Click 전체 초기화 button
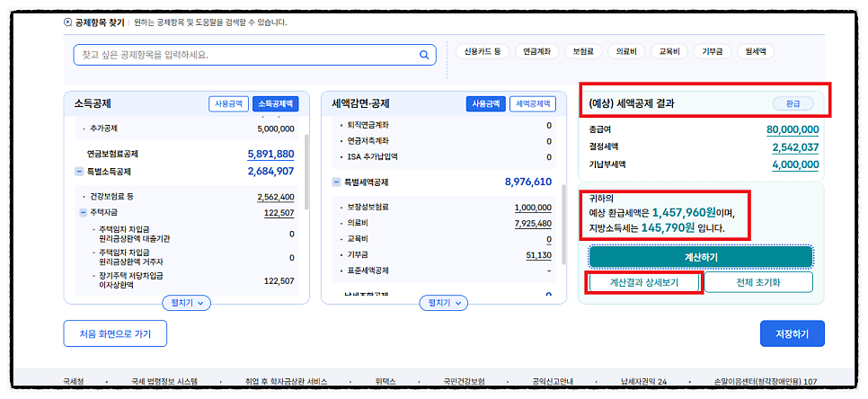Viewport: 868px width, 399px height. 758,282
